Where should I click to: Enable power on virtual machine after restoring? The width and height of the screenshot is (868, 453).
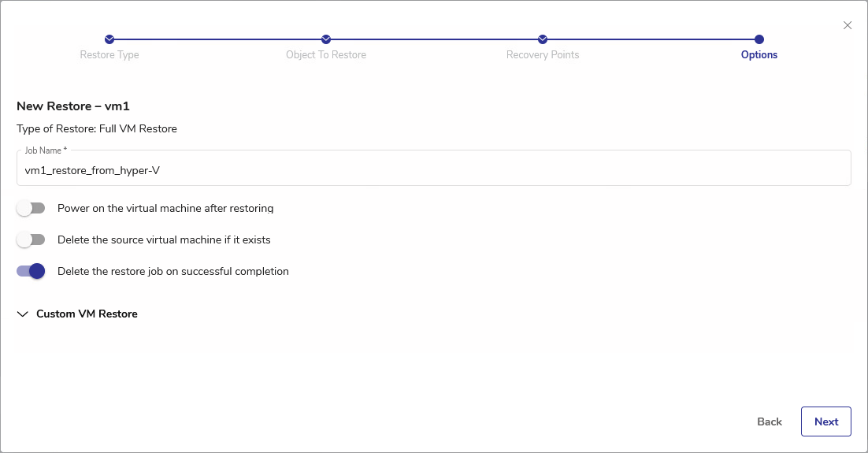(x=32, y=208)
